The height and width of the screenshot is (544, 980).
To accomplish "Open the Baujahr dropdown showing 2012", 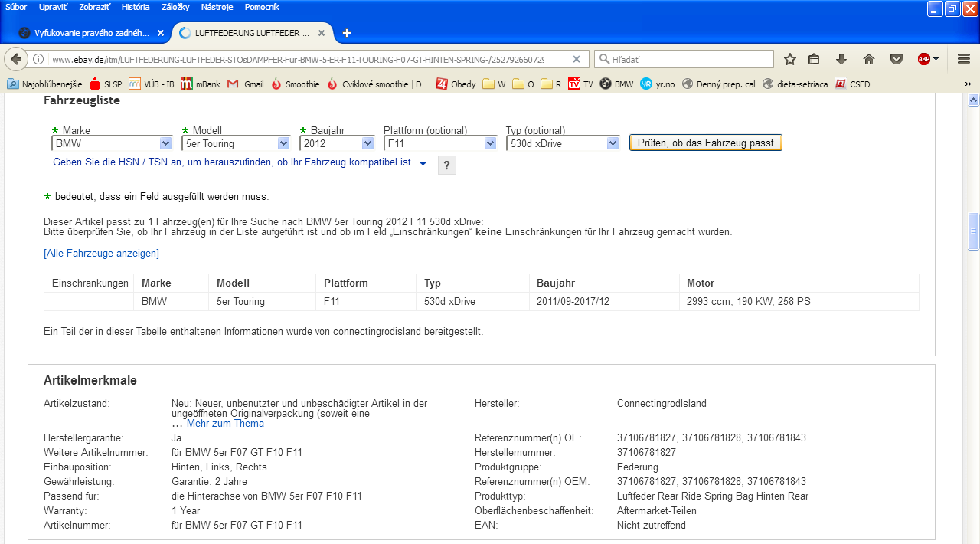I will point(337,143).
